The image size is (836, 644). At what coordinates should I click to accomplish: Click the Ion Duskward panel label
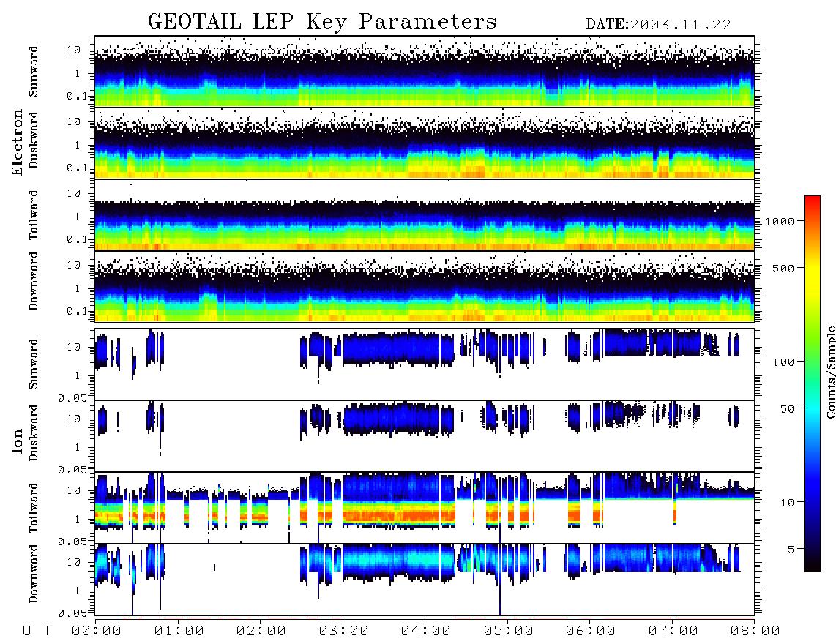pos(34,433)
